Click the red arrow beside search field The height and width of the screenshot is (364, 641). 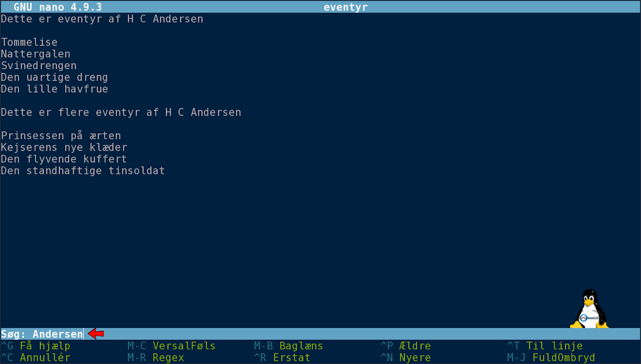pos(96,334)
